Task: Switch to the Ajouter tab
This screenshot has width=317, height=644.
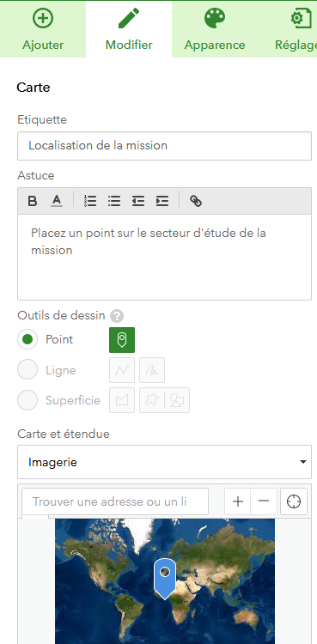Action: click(43, 29)
